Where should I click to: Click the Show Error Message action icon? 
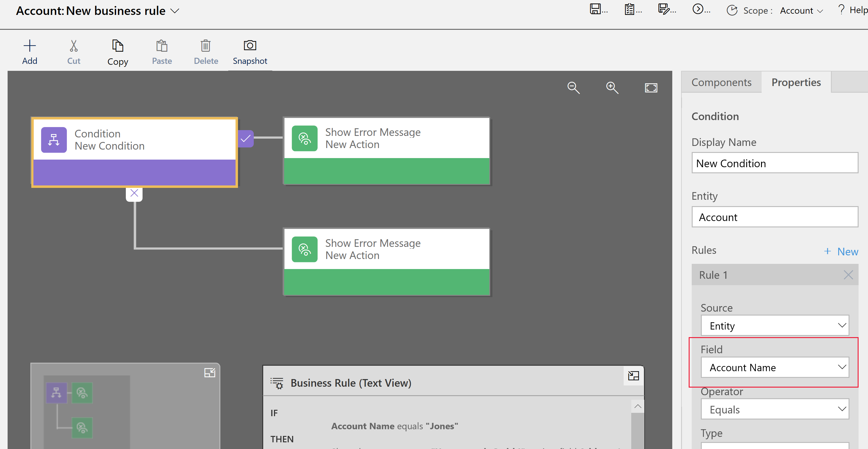click(303, 138)
